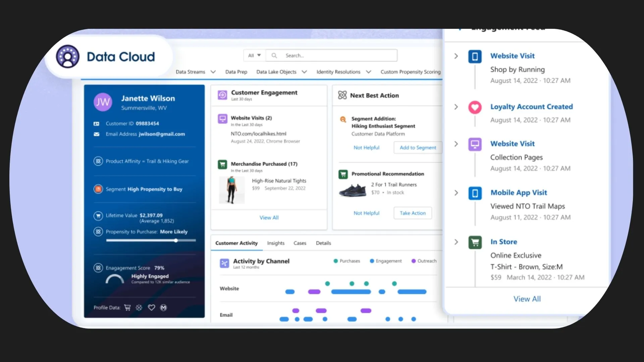
Task: Click the Take Action button
Action: coord(412,213)
